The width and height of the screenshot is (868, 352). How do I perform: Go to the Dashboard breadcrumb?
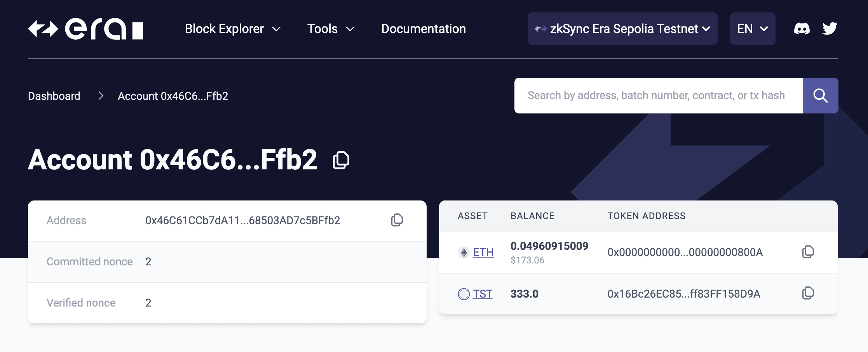click(x=54, y=96)
